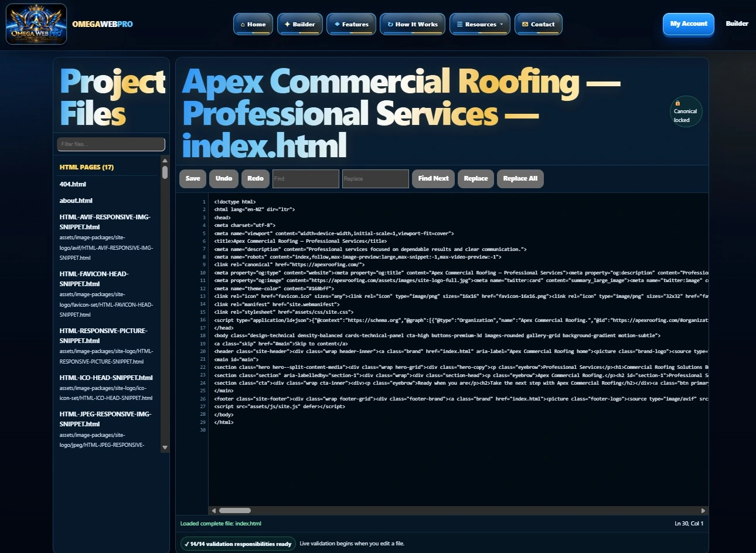The width and height of the screenshot is (756, 553).
Task: Click the Builder link at top right
Action: [737, 23]
